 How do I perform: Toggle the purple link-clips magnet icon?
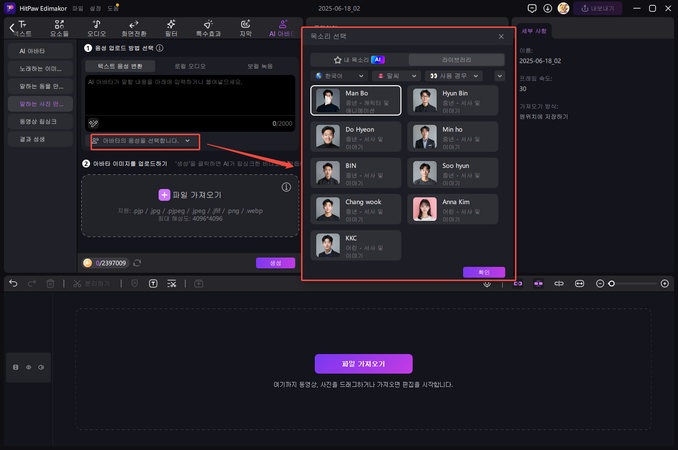click(518, 284)
